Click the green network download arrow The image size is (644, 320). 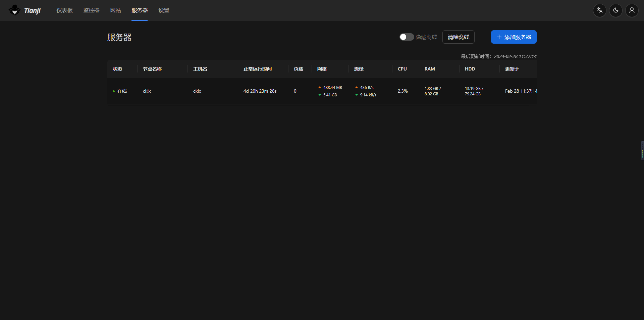(320, 95)
